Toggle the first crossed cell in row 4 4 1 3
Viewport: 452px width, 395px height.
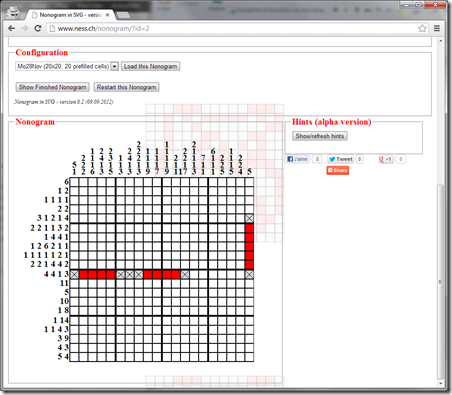74,274
